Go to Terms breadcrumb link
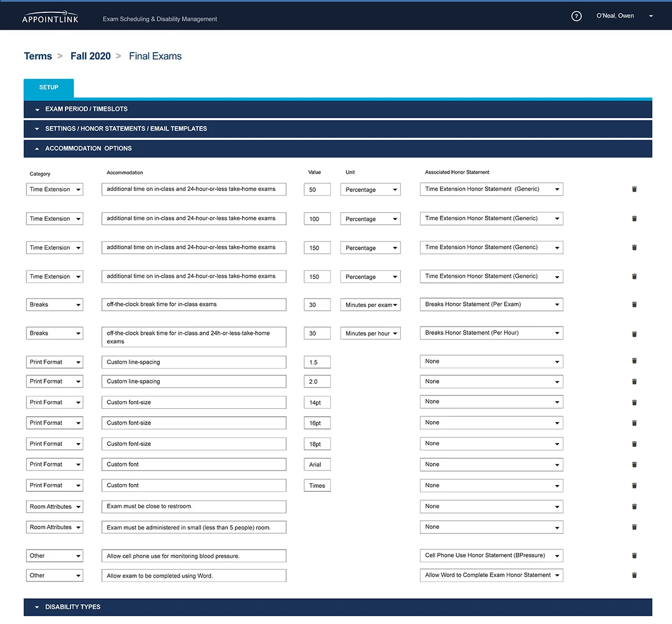The image size is (672, 624). tap(38, 57)
